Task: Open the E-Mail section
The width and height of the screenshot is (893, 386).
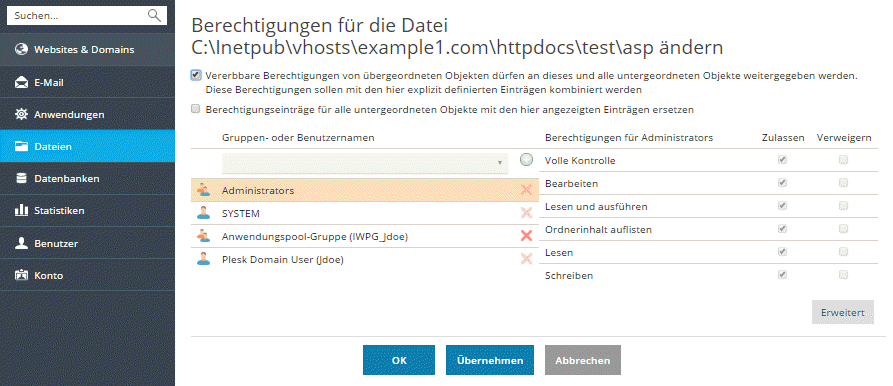Action: pos(87,83)
